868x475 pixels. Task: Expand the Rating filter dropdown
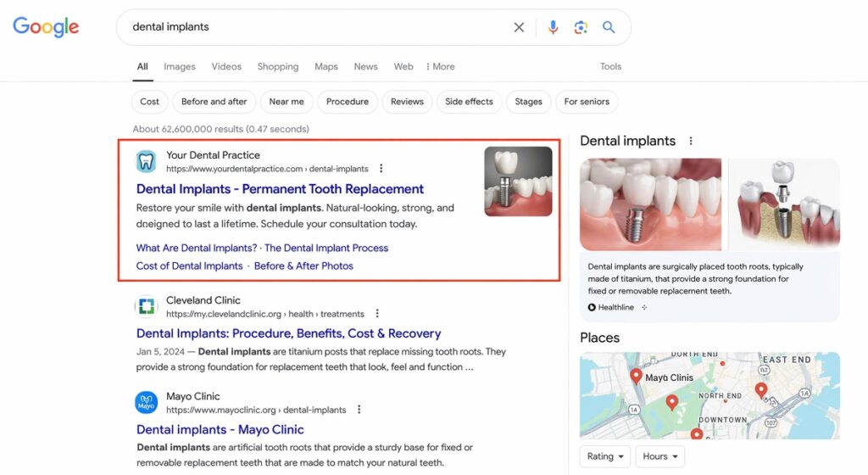coord(604,456)
